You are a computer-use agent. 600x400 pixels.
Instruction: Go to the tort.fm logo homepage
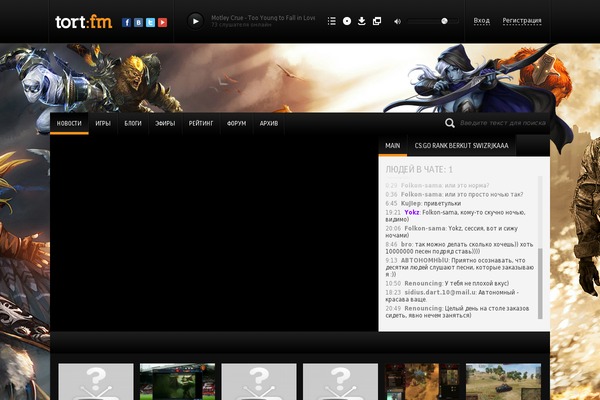83,22
